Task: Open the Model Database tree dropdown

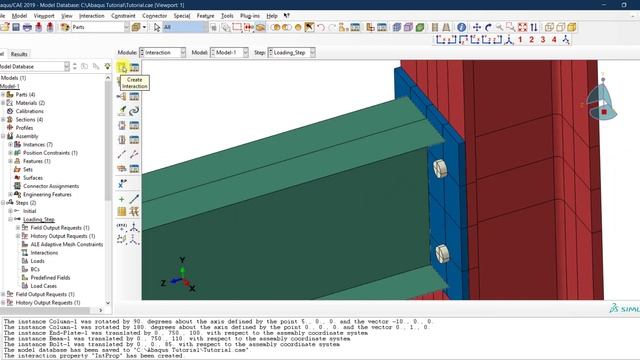Action: (35, 66)
